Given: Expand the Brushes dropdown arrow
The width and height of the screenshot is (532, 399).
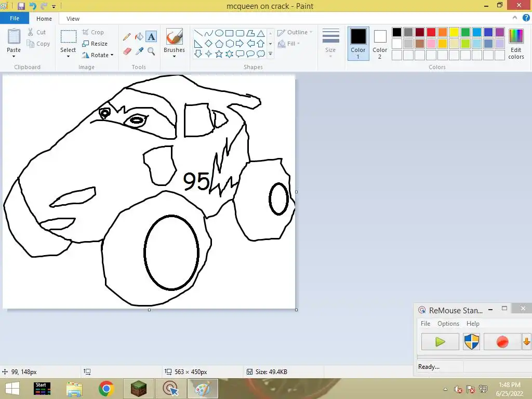Looking at the screenshot, I should tap(175, 57).
